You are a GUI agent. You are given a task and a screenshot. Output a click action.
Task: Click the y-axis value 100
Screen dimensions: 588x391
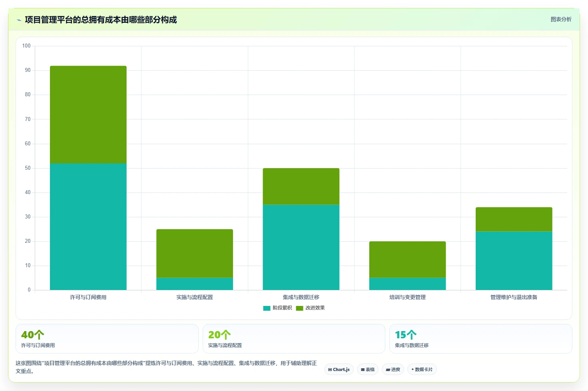(x=26, y=46)
